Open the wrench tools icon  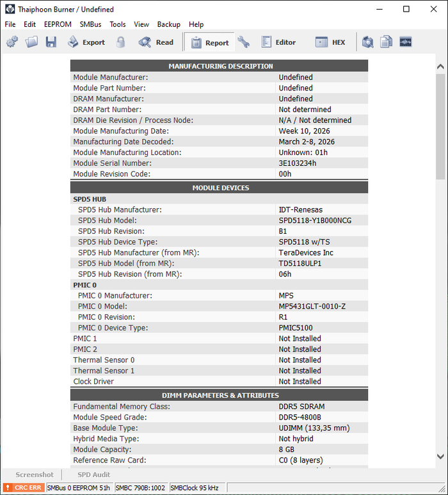pyautogui.click(x=244, y=42)
